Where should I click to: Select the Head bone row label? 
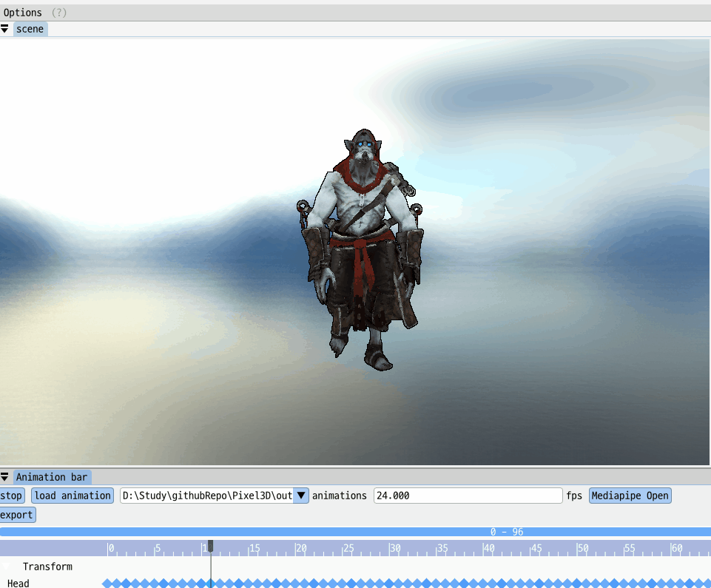tap(18, 583)
